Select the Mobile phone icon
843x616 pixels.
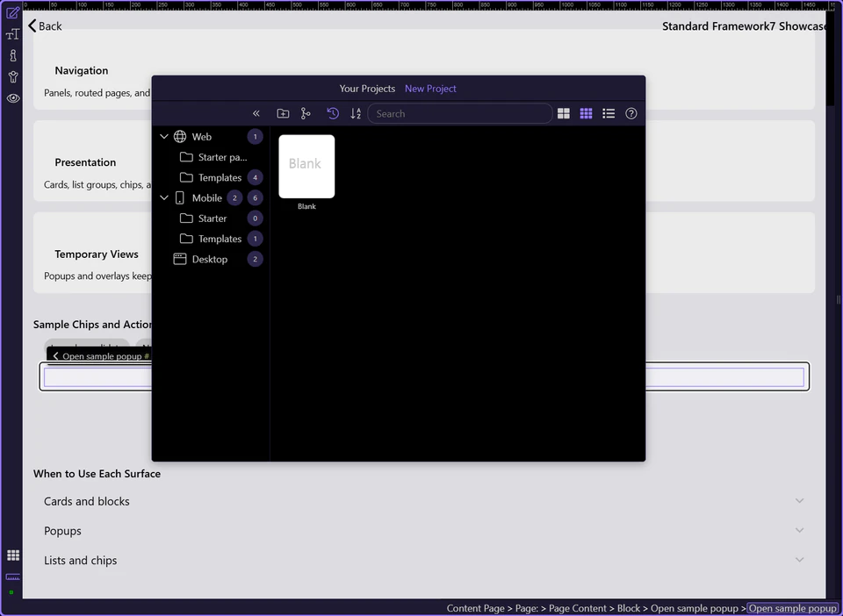tap(180, 197)
